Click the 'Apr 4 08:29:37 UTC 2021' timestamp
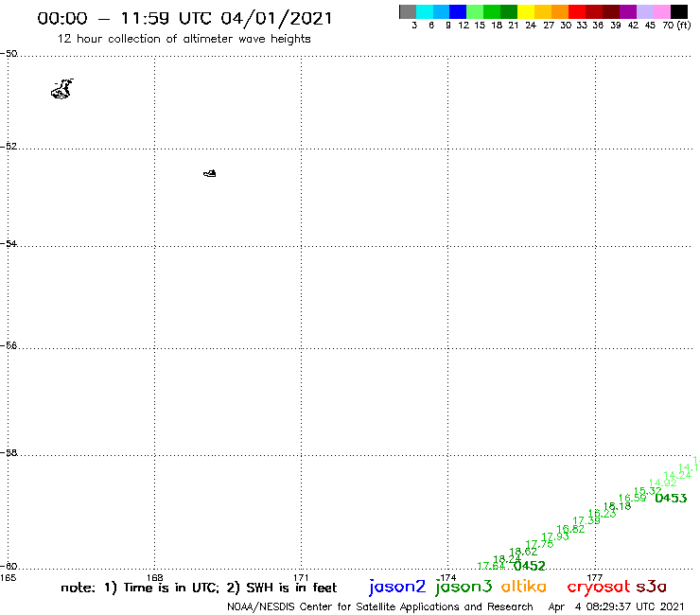 pyautogui.click(x=616, y=607)
